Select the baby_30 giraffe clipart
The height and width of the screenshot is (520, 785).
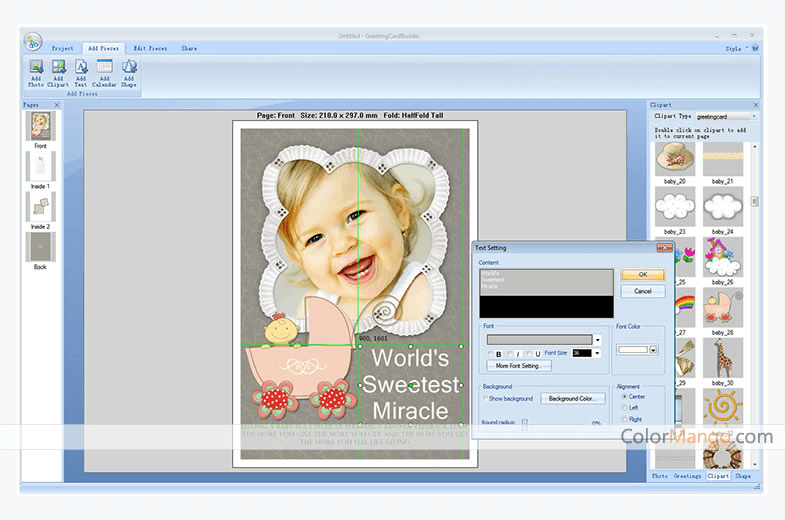(x=722, y=358)
